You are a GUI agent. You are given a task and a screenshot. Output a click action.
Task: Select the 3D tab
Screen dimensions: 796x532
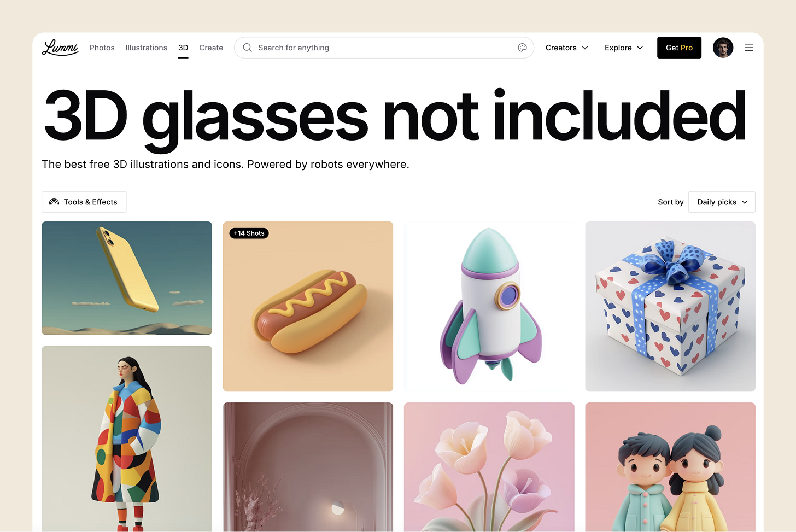click(x=183, y=48)
